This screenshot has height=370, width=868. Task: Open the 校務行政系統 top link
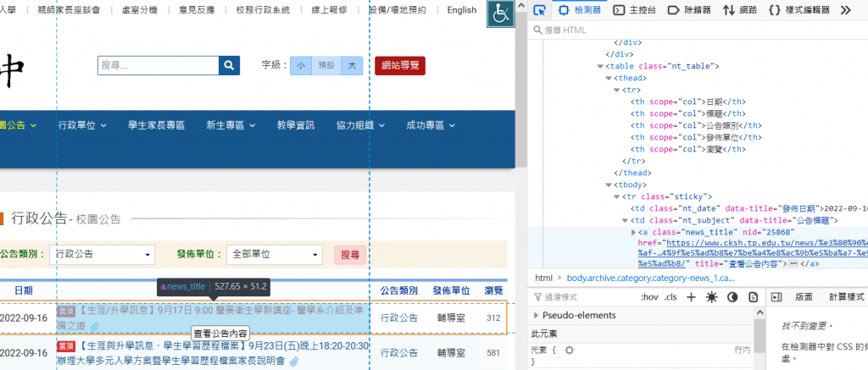point(263,10)
